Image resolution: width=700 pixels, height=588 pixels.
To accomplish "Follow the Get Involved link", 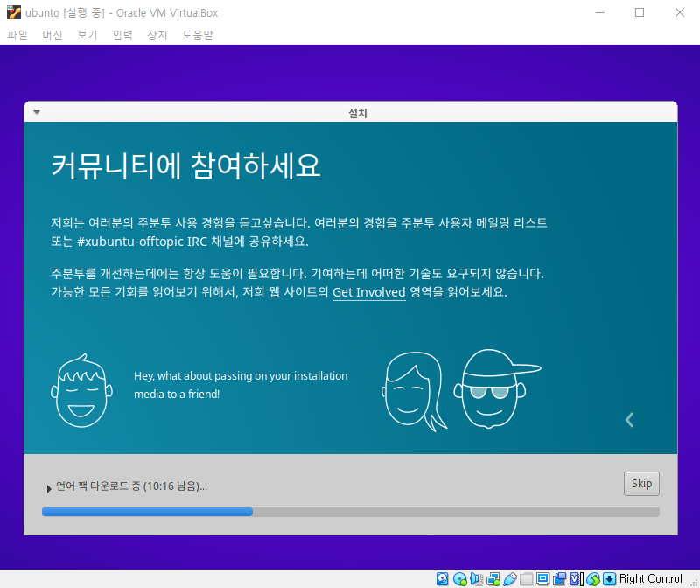I will [369, 292].
